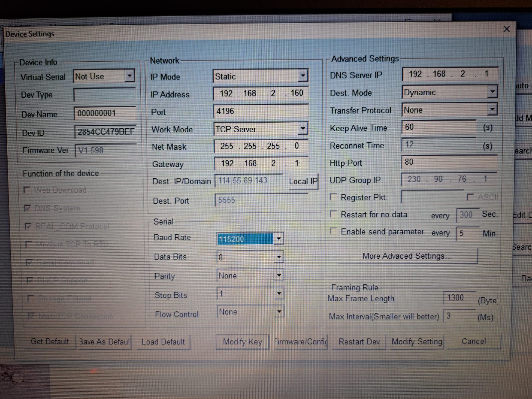Viewport: 532px width, 399px height.
Task: Open the Transfer Protocol dropdown
Action: pyautogui.click(x=492, y=109)
